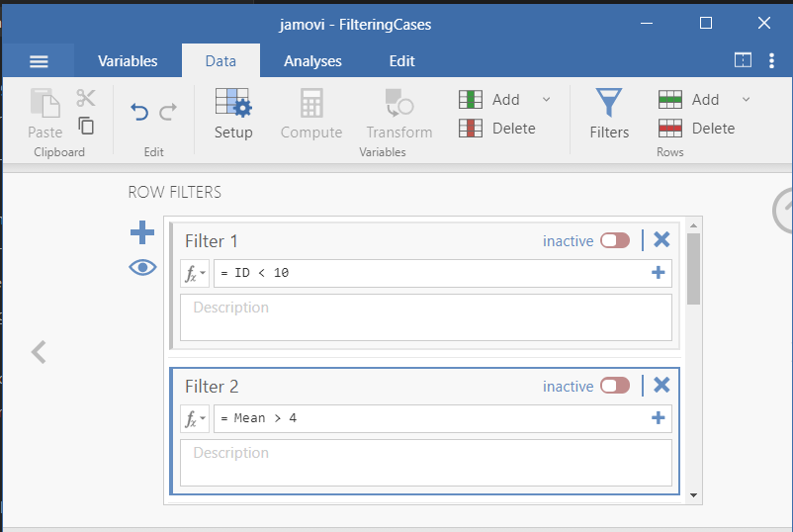Open the Filters funnel tool

pos(609,115)
